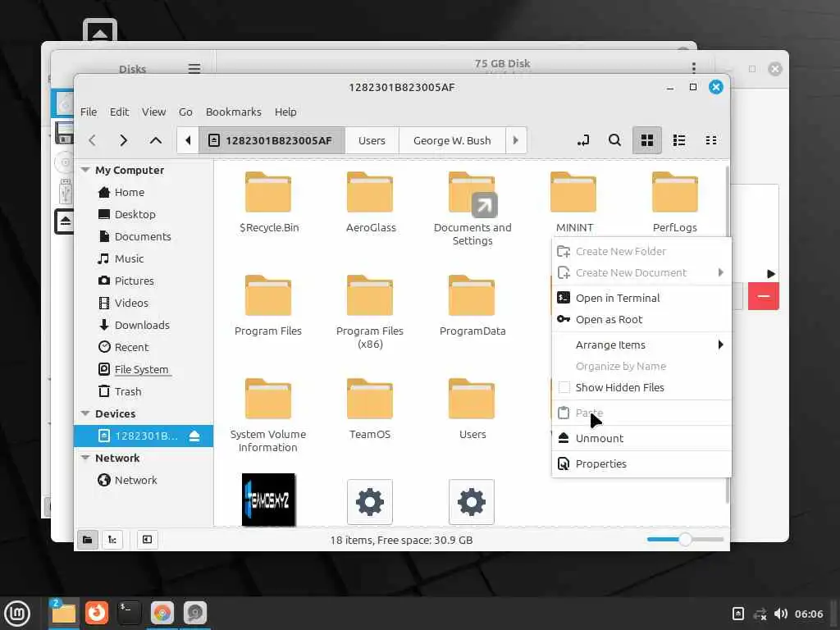Choose Open in Terminal from context menu
The width and height of the screenshot is (840, 630).
click(x=641, y=298)
